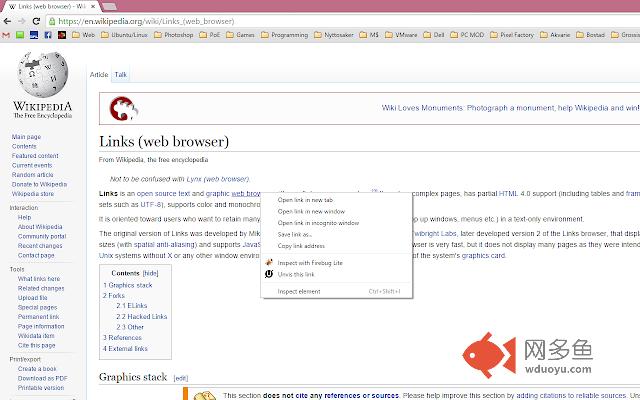
Task: Open Donate to Wikipedia link
Action: 39,184
